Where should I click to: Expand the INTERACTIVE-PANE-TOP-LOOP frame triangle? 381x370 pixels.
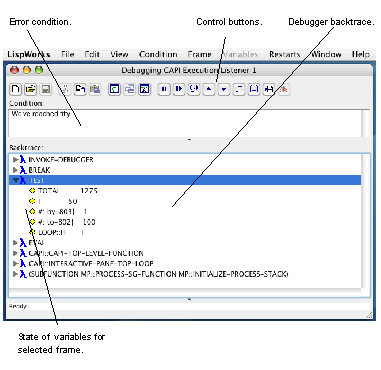(15, 263)
